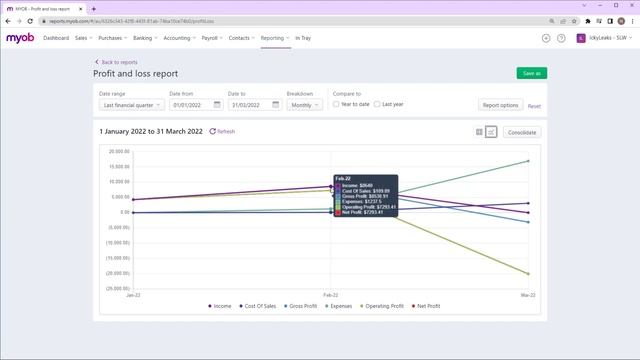Image resolution: width=640 pixels, height=360 pixels.
Task: Expand the Contacts menu
Action: coord(242,38)
